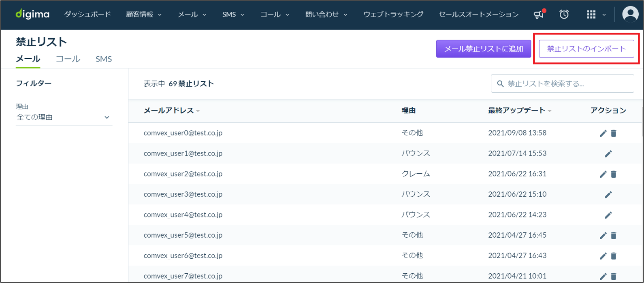This screenshot has width=644, height=283.
Task: Open the 顧客情報 menu dropdown
Action: click(144, 15)
